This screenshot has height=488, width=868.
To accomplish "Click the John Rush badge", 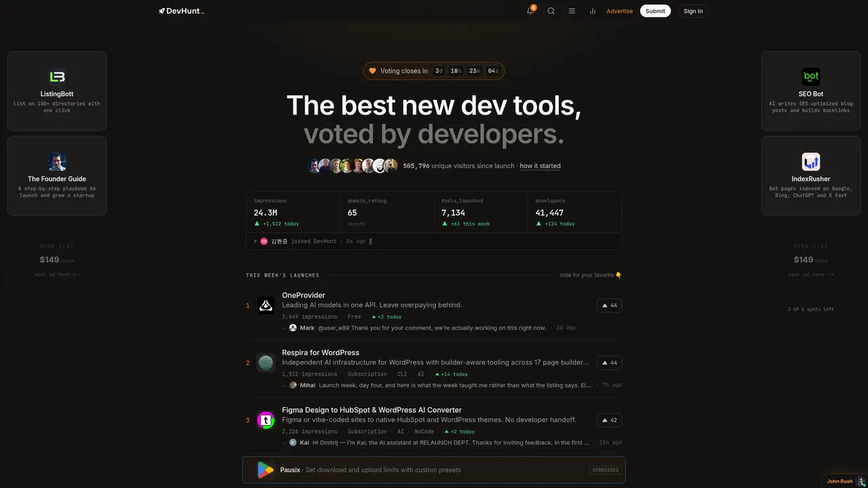I will pyautogui.click(x=845, y=481).
